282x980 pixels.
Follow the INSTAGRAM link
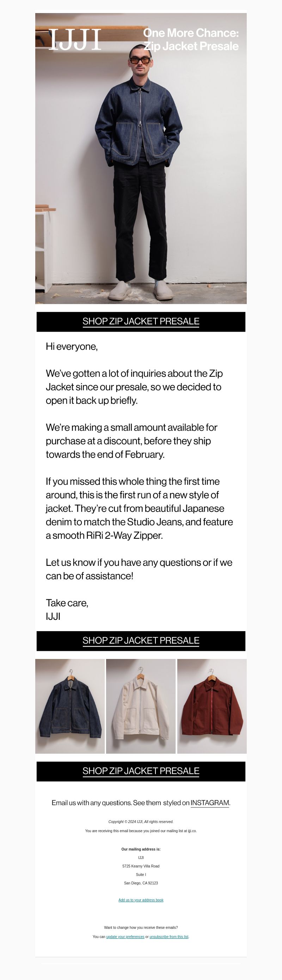[x=210, y=803]
